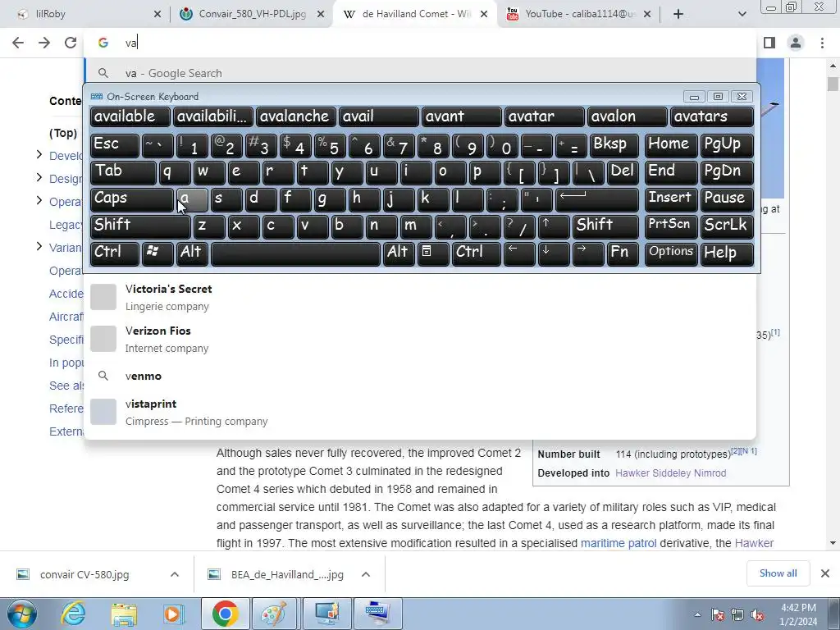Expand the Operational history contents section
840x630 pixels.
pyautogui.click(x=39, y=200)
